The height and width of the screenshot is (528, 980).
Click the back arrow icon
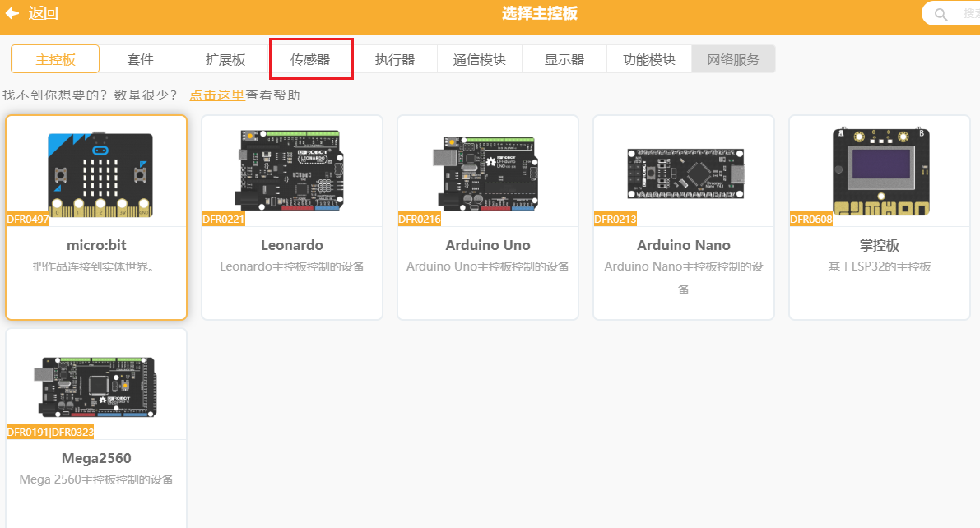12,12
